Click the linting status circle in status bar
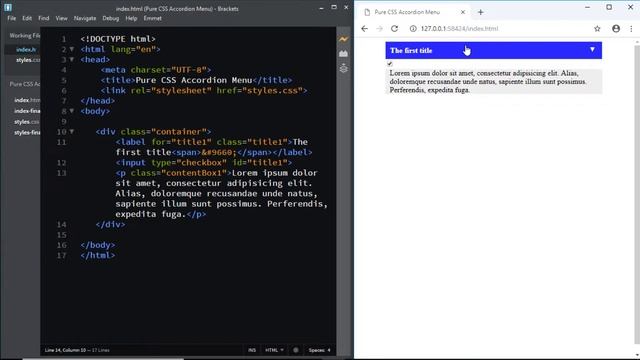 click(x=296, y=350)
